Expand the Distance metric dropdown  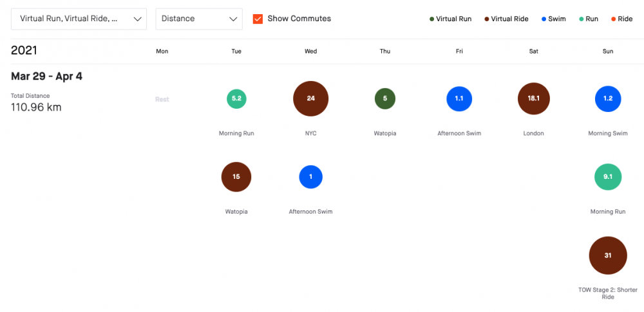[199, 19]
